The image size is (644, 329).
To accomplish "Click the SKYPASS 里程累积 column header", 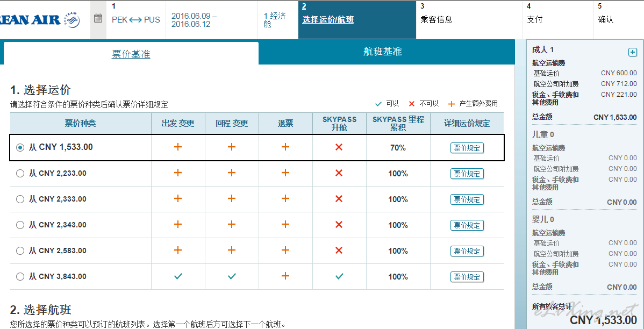I will coord(398,123).
